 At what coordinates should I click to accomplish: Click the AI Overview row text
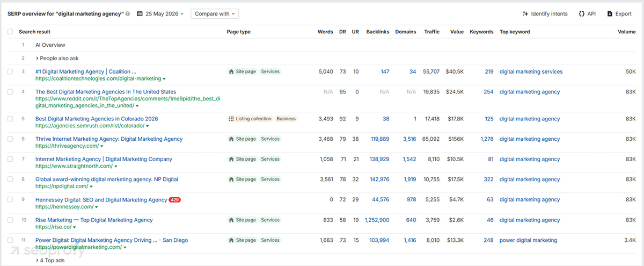point(50,45)
